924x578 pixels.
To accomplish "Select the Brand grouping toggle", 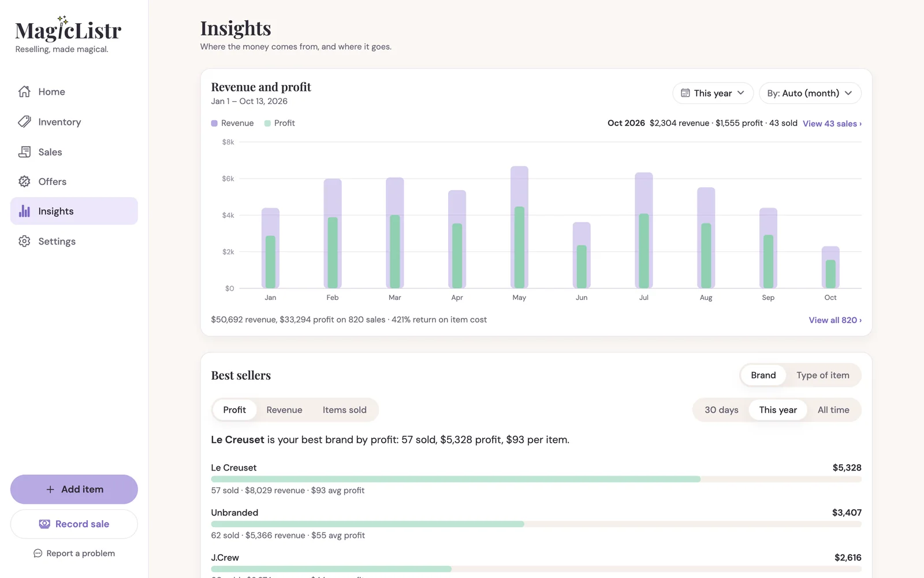I will coord(763,375).
